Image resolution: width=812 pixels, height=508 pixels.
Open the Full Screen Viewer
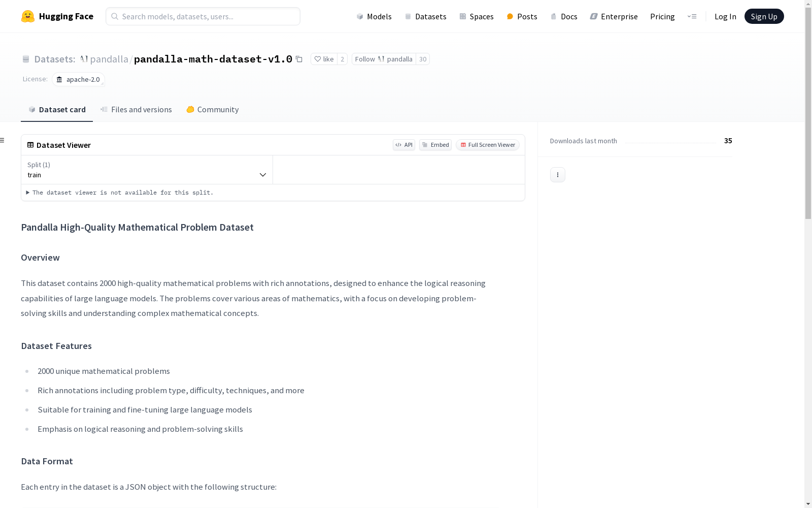pos(487,145)
